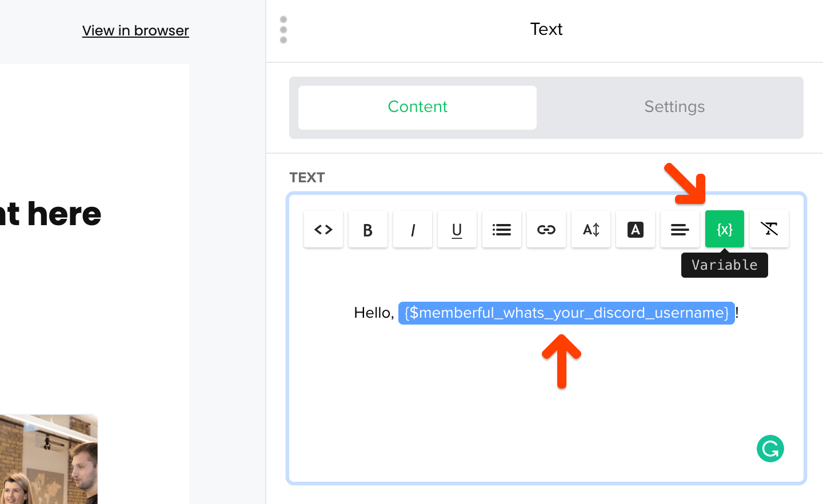Open the font size tool
Viewport: 823px width, 504px height.
591,229
